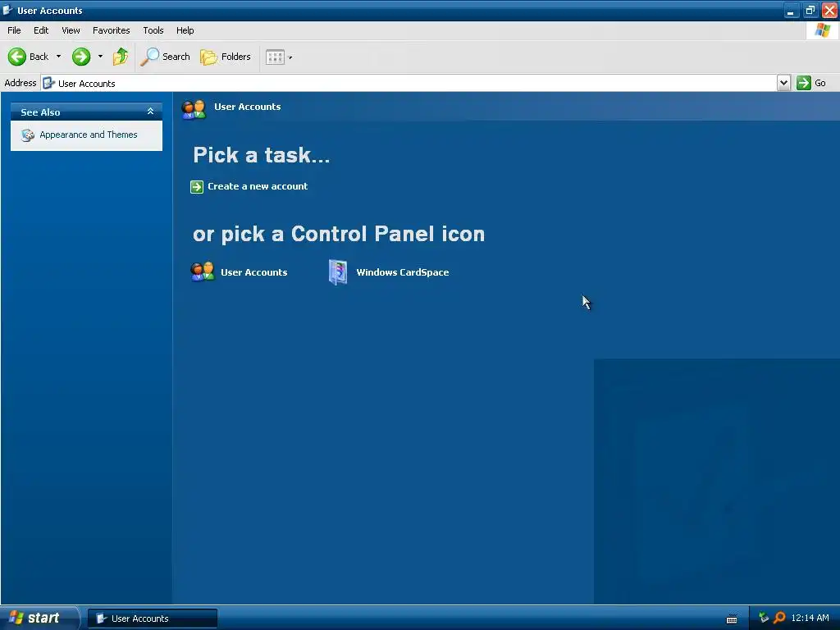Open the Tools menu
Screen dimensions: 840x630
[x=153, y=30]
